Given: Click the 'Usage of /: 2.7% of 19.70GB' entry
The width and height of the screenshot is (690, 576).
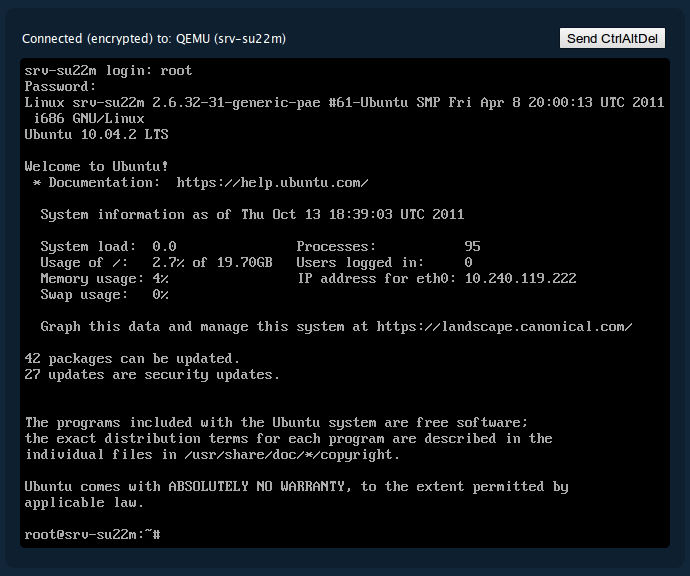Looking at the screenshot, I should tap(156, 262).
